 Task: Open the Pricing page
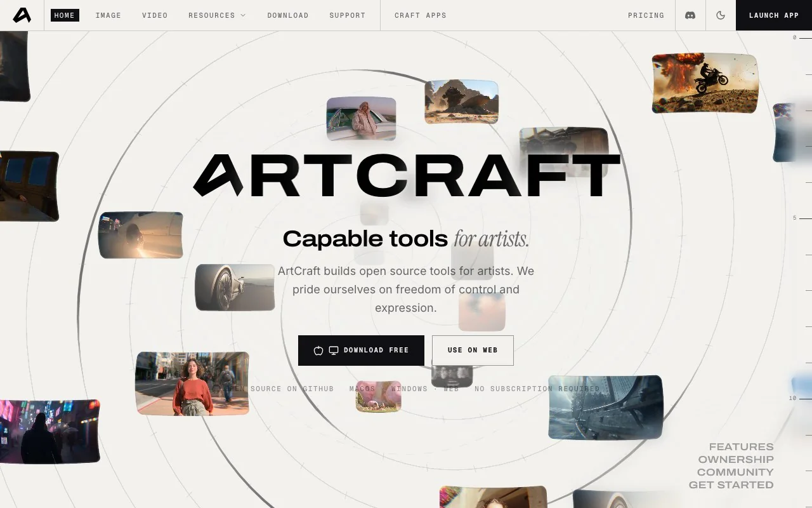646,15
